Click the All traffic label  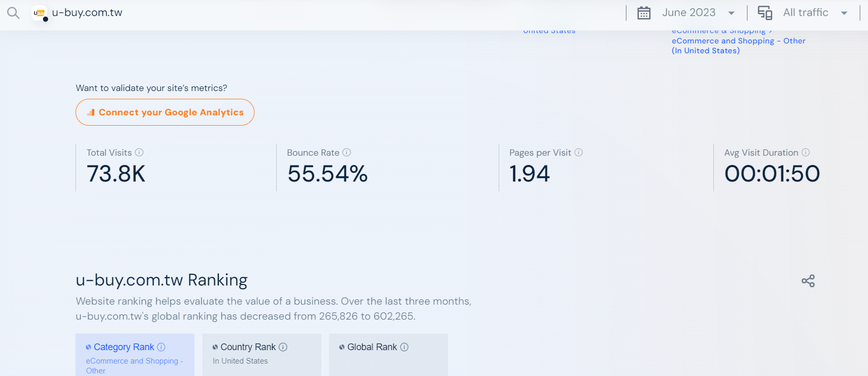(805, 13)
